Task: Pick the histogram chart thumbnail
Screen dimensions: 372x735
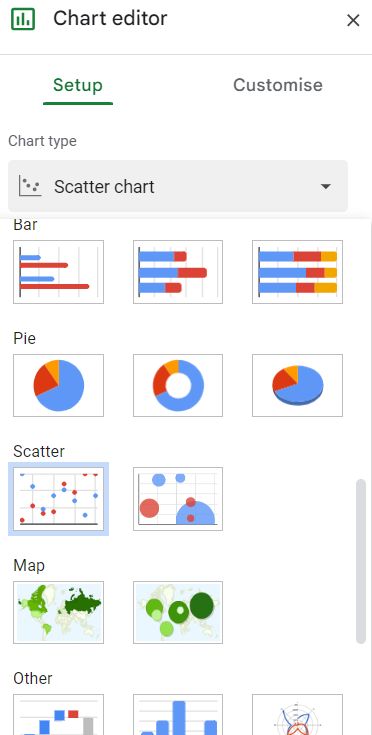Action: pos(178,714)
